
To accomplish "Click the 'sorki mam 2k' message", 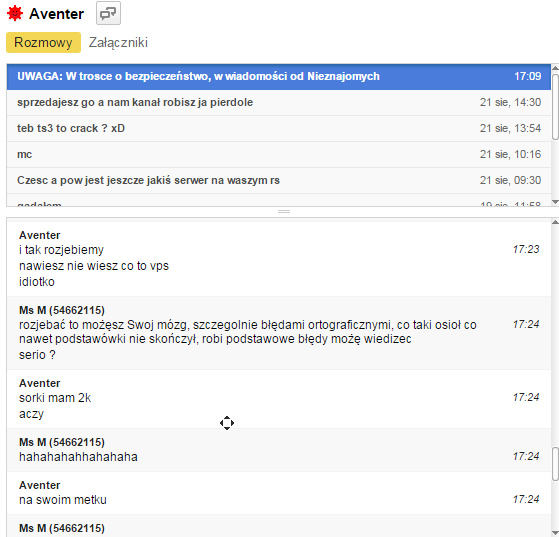I will (55, 398).
